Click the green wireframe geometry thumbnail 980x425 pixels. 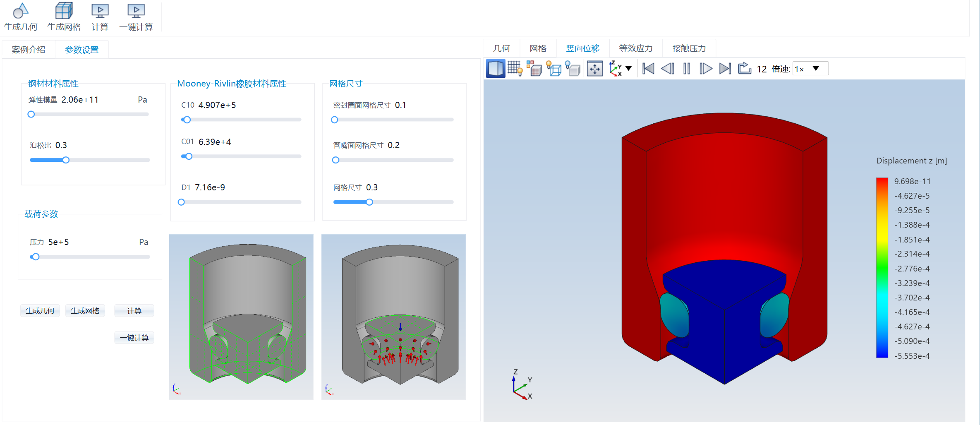pyautogui.click(x=241, y=317)
